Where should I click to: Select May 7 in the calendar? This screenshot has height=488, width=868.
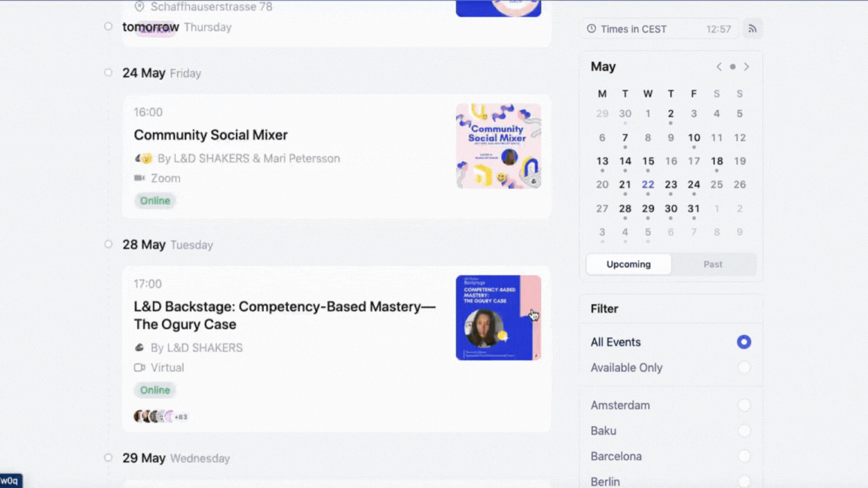tap(625, 138)
